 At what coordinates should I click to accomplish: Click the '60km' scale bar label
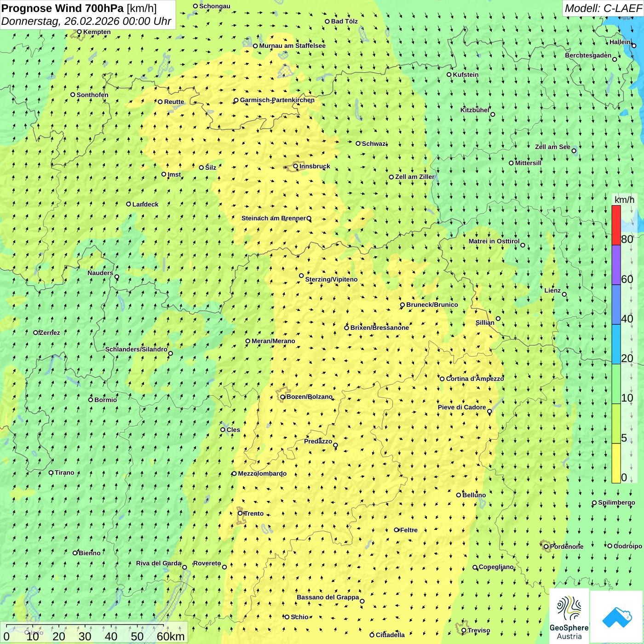tap(171, 637)
